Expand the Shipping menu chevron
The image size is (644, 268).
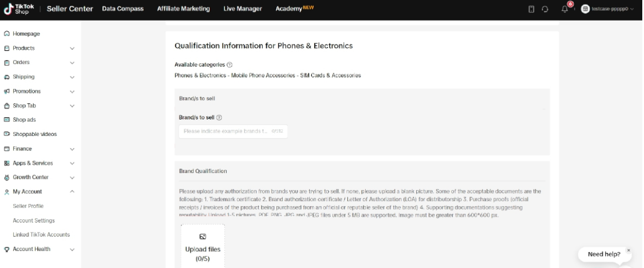(x=72, y=77)
